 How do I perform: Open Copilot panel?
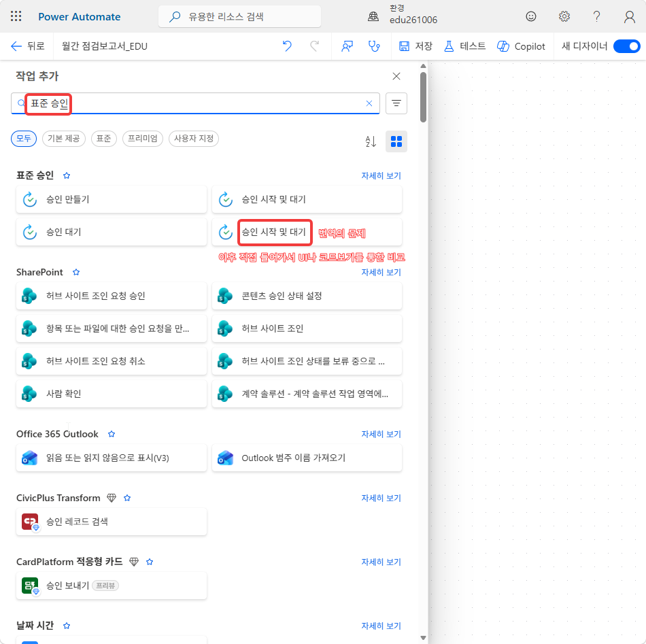(x=521, y=46)
